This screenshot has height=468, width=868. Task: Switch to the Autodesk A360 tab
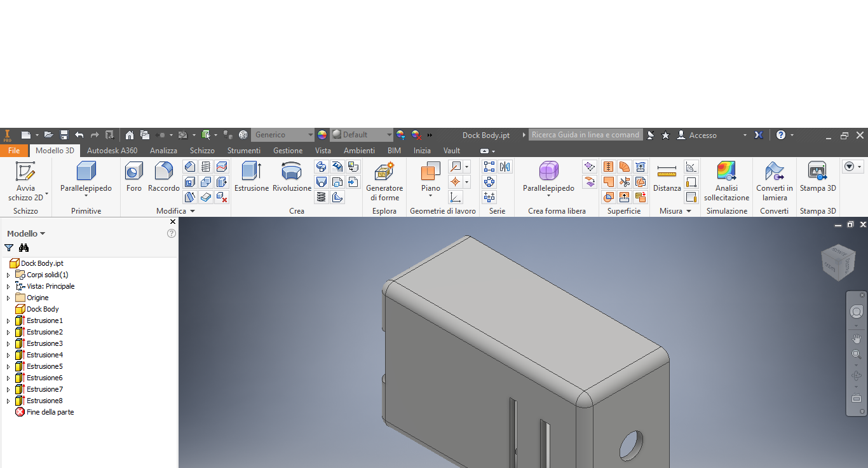(112, 151)
